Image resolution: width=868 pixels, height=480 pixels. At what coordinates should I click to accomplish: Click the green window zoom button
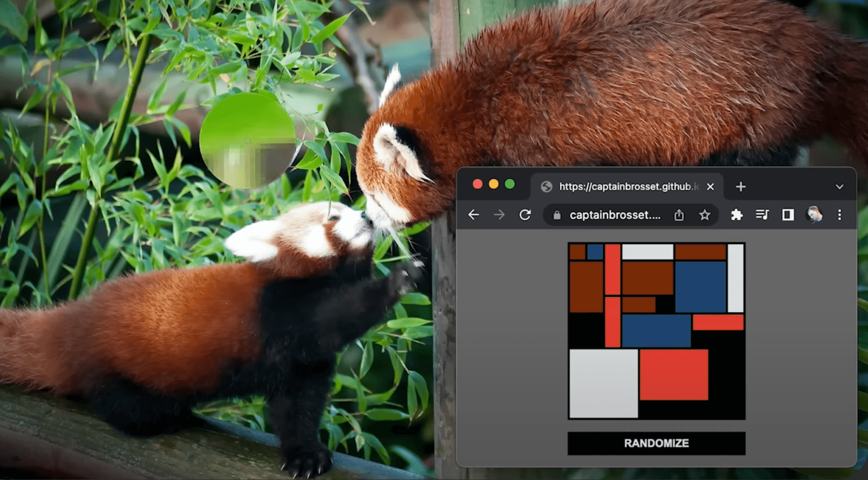(510, 184)
